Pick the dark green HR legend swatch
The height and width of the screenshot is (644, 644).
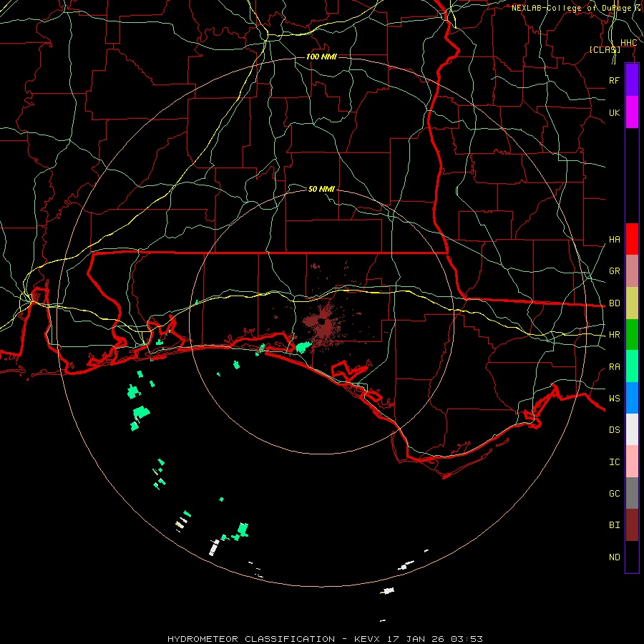pyautogui.click(x=632, y=335)
